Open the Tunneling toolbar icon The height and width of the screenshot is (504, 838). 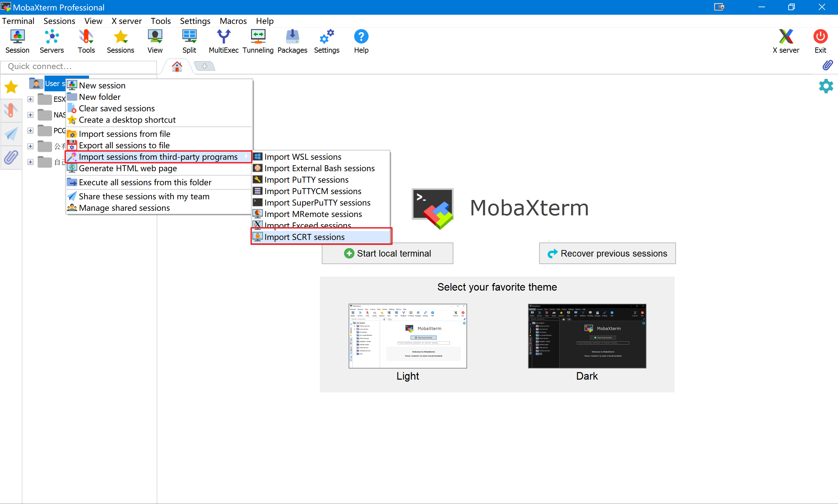click(258, 42)
